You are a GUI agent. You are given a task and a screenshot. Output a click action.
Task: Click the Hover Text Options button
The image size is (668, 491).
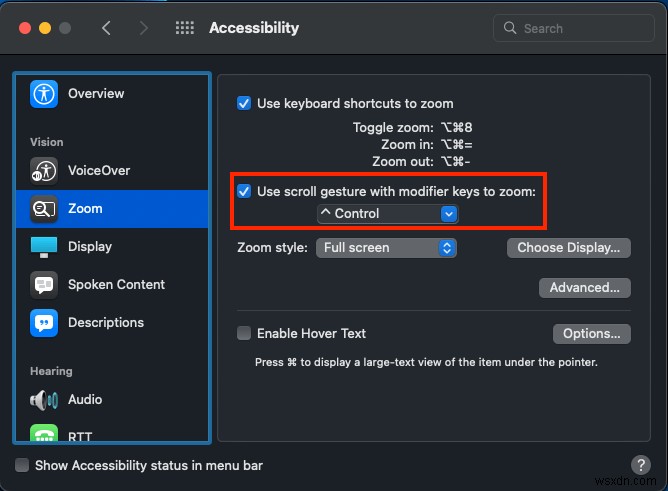591,333
